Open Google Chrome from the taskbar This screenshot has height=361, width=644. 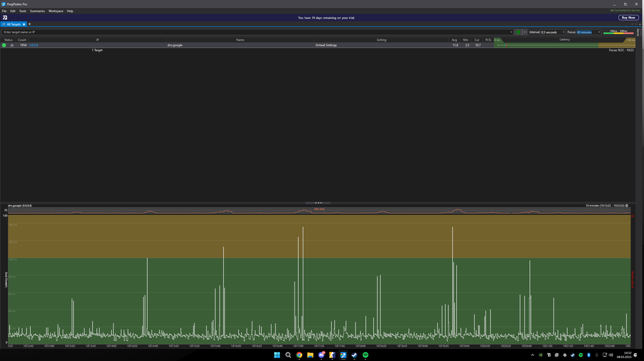pyautogui.click(x=299, y=355)
